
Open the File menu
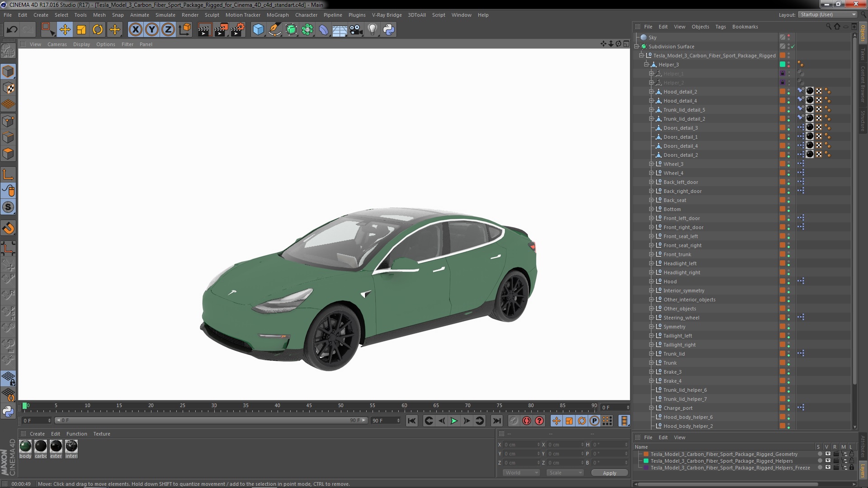click(x=8, y=15)
